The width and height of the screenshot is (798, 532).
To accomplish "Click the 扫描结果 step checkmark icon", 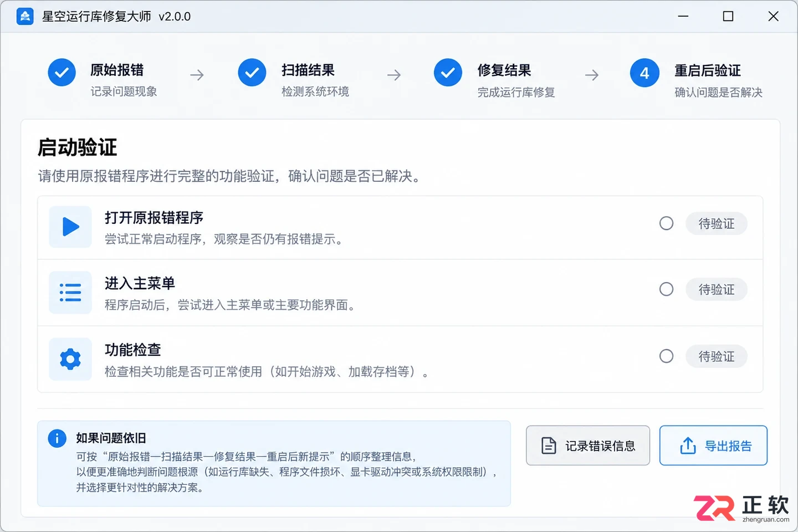I will pyautogui.click(x=252, y=73).
